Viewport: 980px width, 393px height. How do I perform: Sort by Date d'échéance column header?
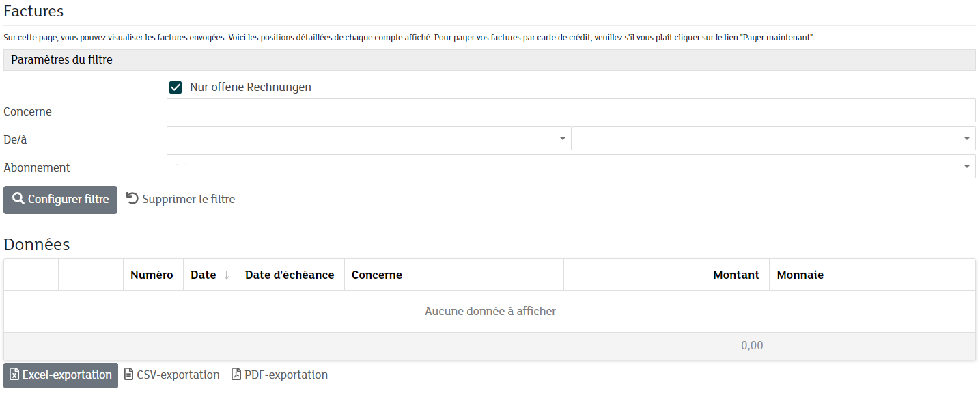290,275
